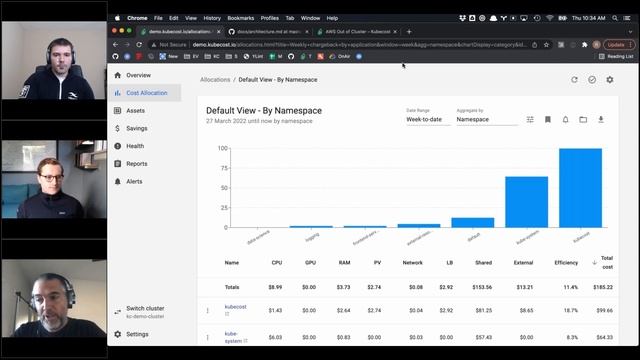Open the Overview page in sidebar
This screenshot has height=360, width=640.
click(138, 75)
